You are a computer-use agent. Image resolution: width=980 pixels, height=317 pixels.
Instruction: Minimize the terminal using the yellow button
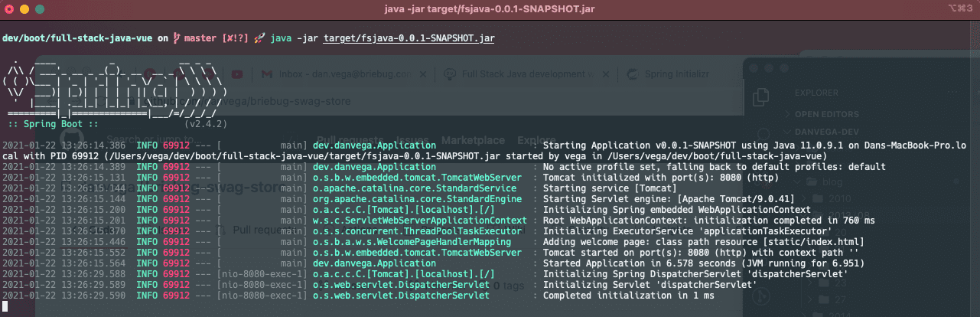(x=24, y=8)
